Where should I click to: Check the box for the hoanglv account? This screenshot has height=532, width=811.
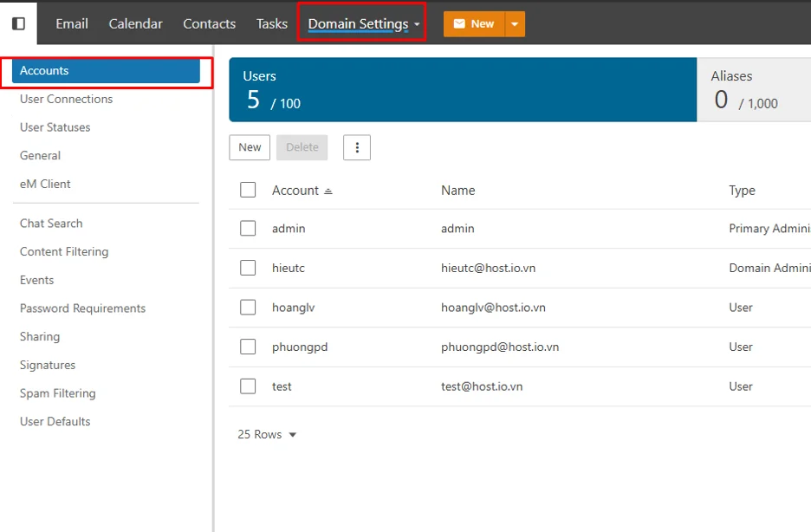pyautogui.click(x=248, y=307)
